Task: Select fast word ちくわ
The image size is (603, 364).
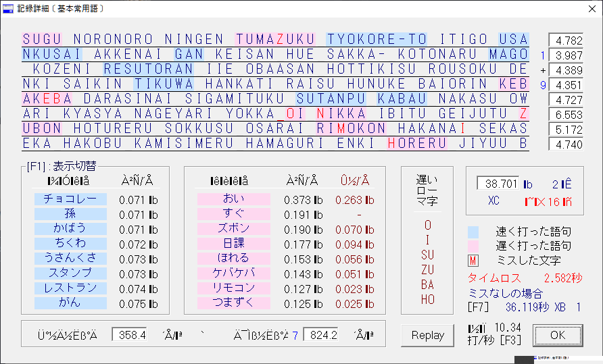Action: click(70, 243)
